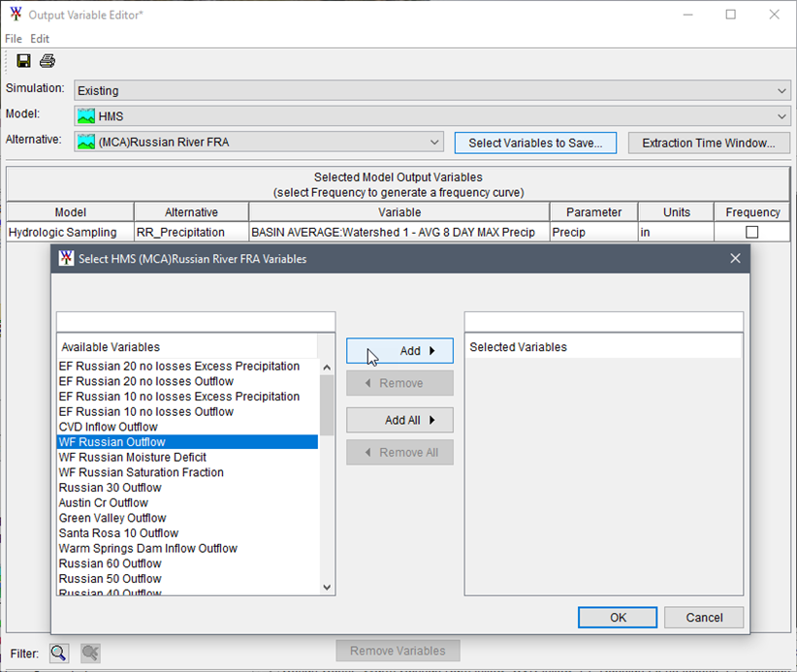797x672 pixels.
Task: Open the Edit menu
Action: coord(39,38)
